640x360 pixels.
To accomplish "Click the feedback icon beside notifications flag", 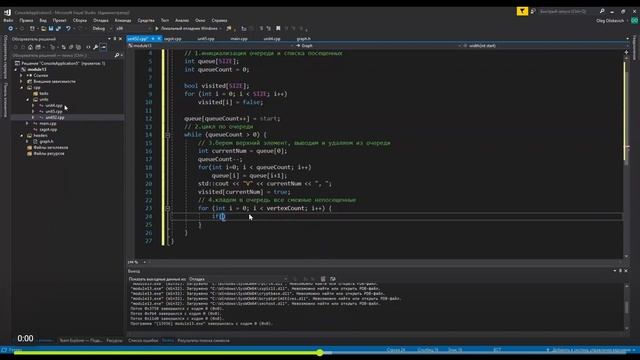I will 533,11.
